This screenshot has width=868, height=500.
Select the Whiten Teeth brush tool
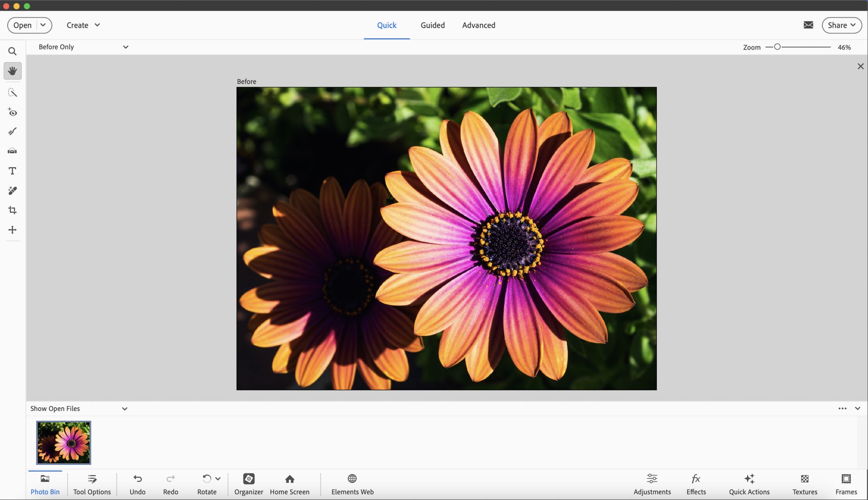point(12,132)
